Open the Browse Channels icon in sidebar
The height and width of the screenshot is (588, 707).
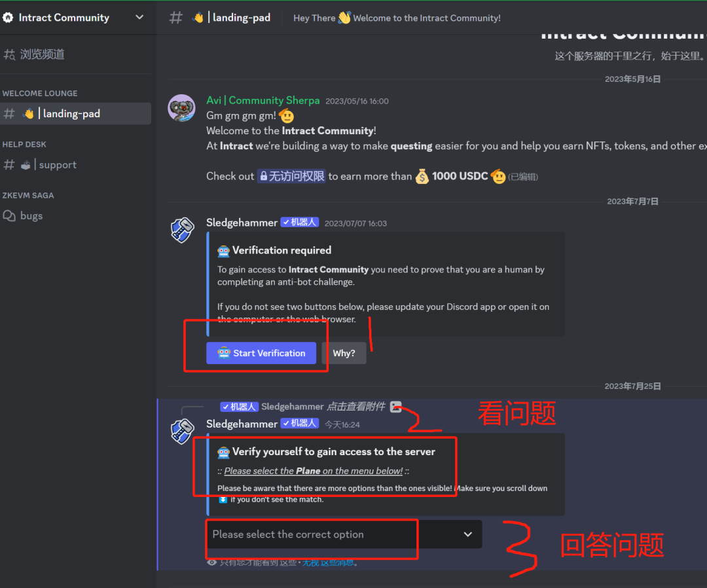coord(9,54)
